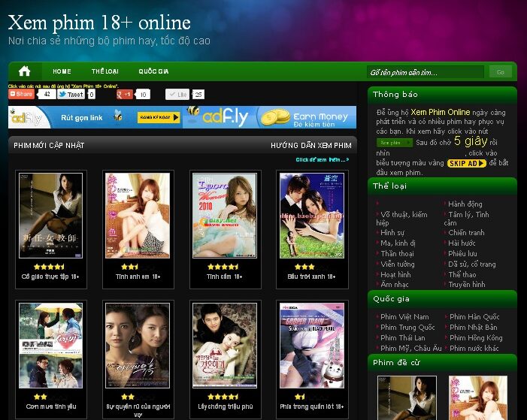Click the Go search button
527x420 pixels.
[x=501, y=72]
